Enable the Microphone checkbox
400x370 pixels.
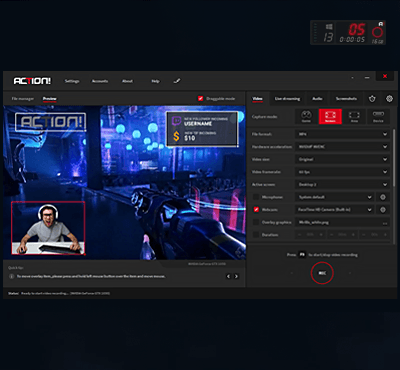click(256, 197)
